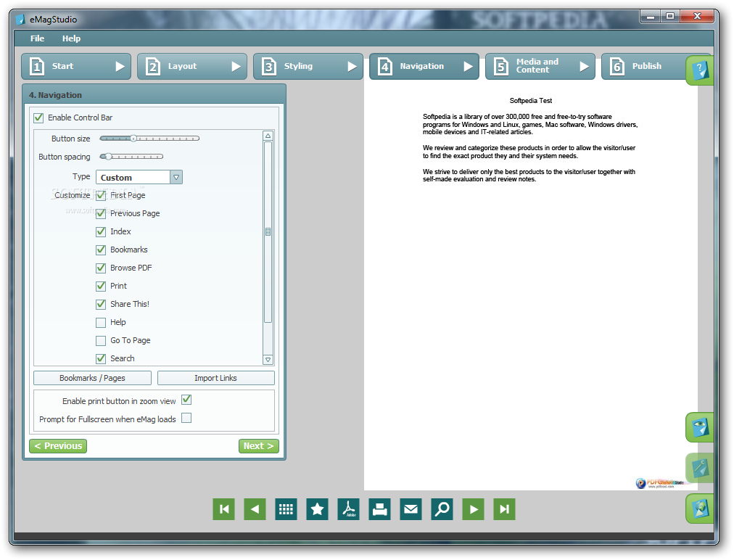Click the step 2 page icon
This screenshot has width=734, height=560.
coord(152,67)
